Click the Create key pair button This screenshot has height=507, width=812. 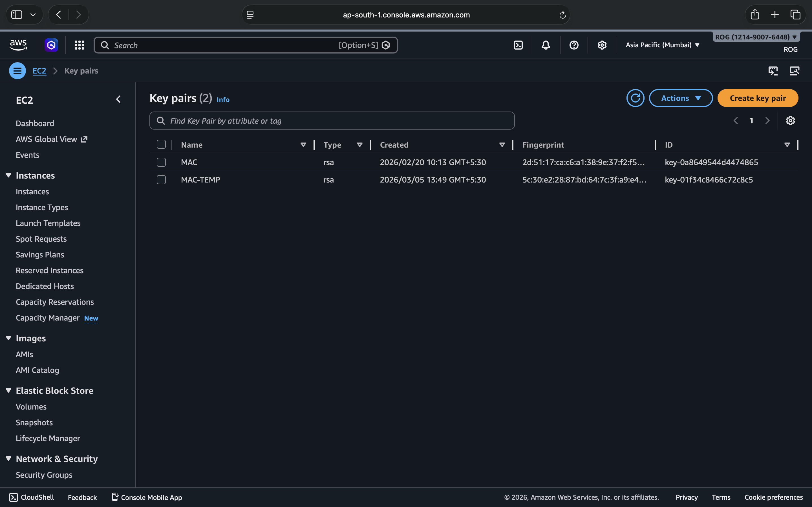758,98
